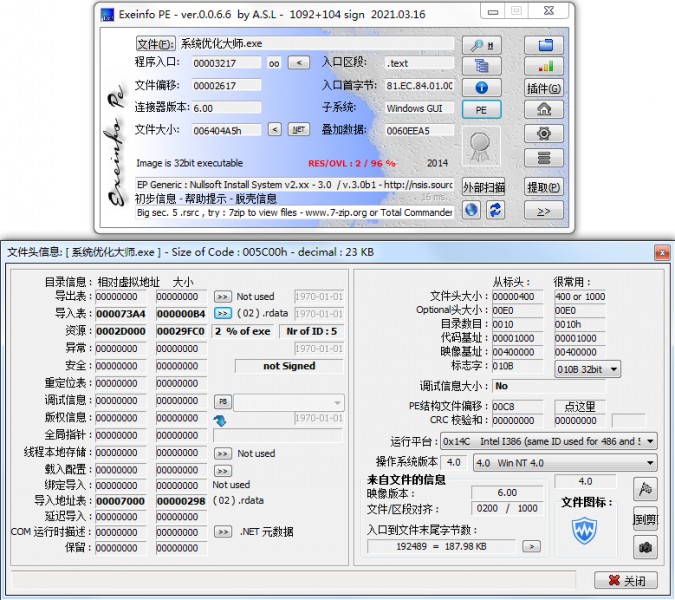Click the 提取(P) extract button

[x=544, y=187]
